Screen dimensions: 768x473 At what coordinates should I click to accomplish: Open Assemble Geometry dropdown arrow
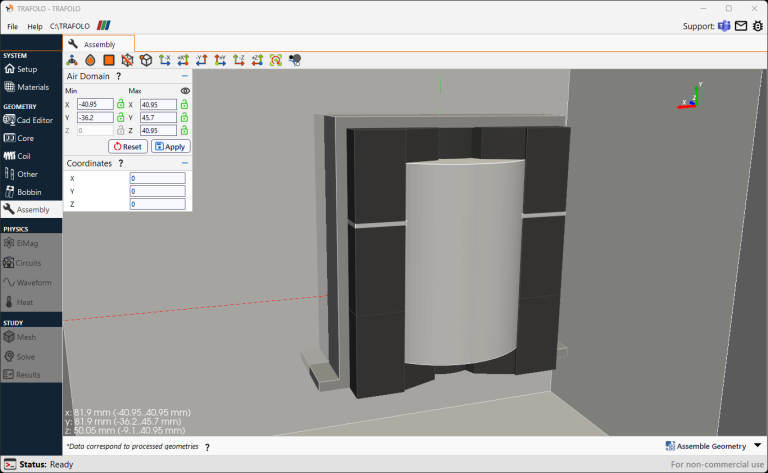tap(757, 446)
